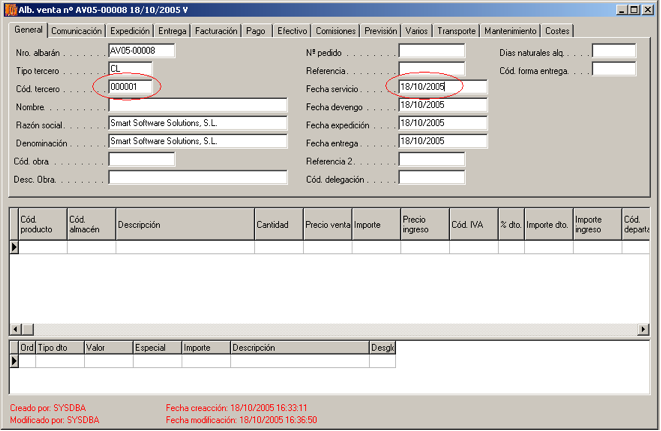Click the Días naturales alq. field
The height and width of the screenshot is (431, 661).
pyautogui.click(x=613, y=51)
